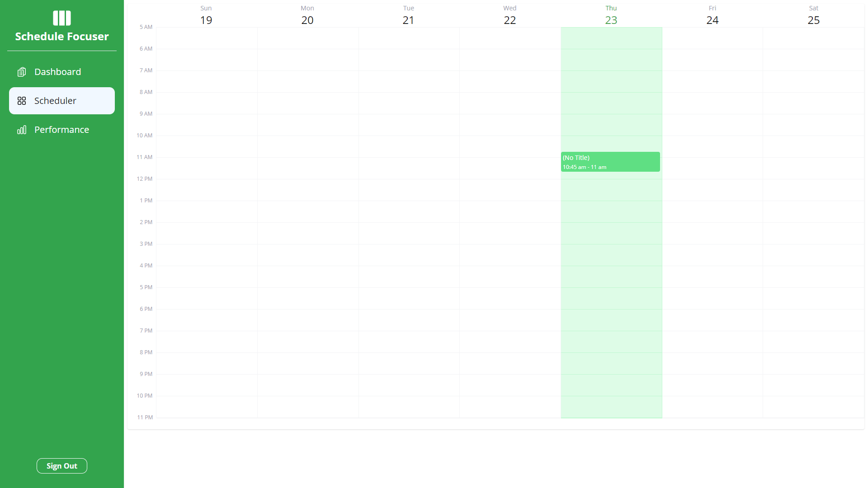The image size is (868, 488).
Task: Open the Performance icon in sidebar
Action: [22, 130]
